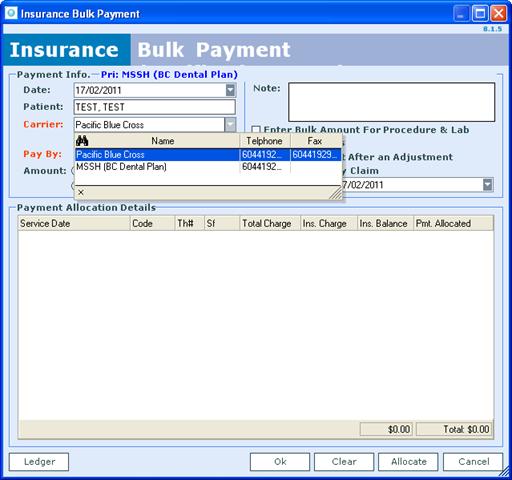Close the Insurance Bulk Payment window
The image size is (512, 480).
click(x=499, y=14)
